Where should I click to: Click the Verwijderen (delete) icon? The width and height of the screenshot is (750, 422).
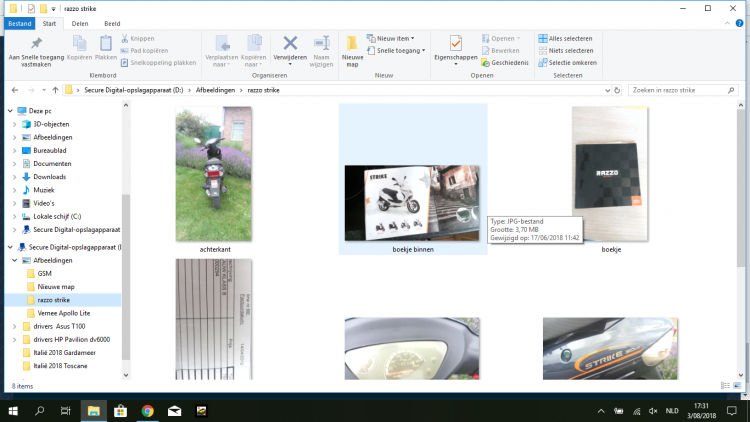click(x=290, y=44)
